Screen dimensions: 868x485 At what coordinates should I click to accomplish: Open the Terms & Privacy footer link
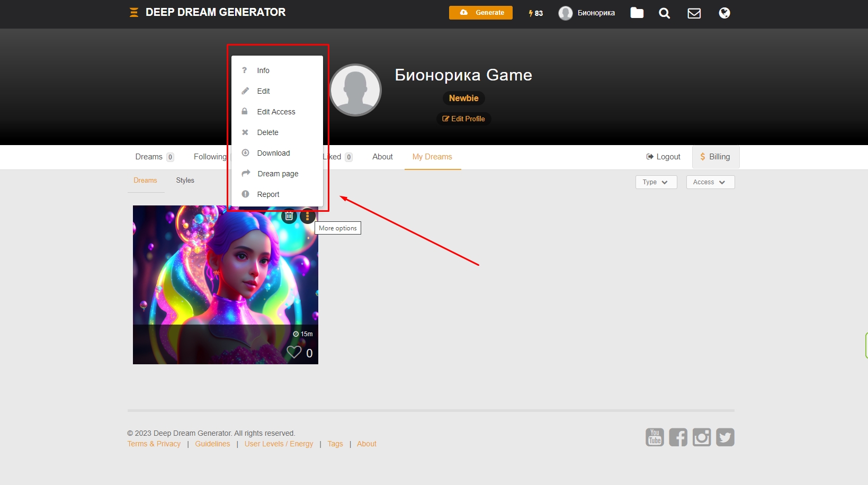[x=154, y=444]
